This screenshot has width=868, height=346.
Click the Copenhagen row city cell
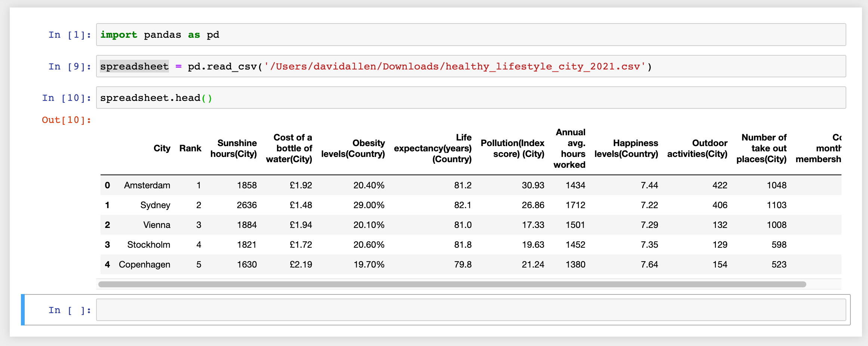(144, 265)
